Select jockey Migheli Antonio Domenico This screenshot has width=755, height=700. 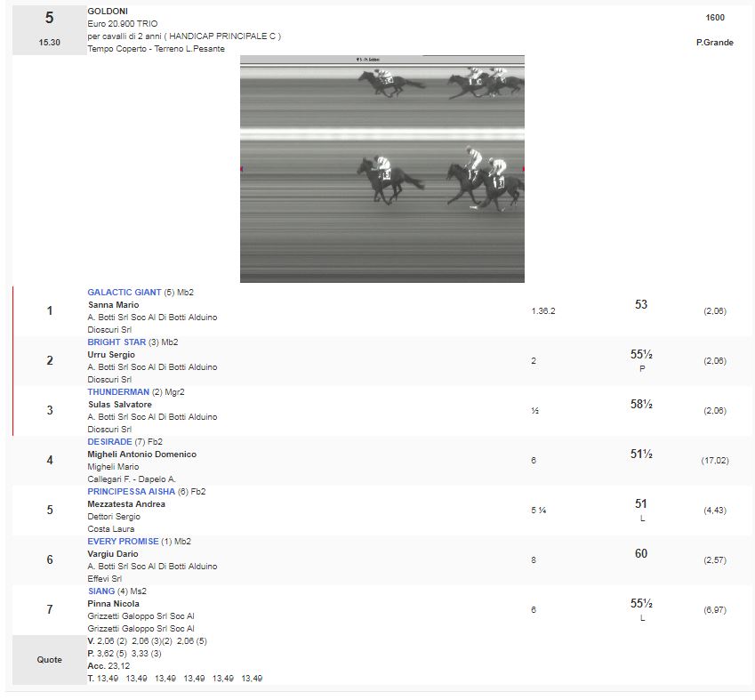click(141, 455)
